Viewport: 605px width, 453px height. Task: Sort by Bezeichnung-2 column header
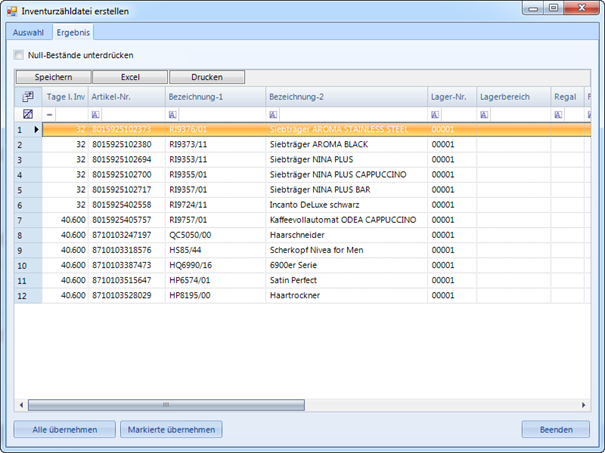click(x=347, y=97)
